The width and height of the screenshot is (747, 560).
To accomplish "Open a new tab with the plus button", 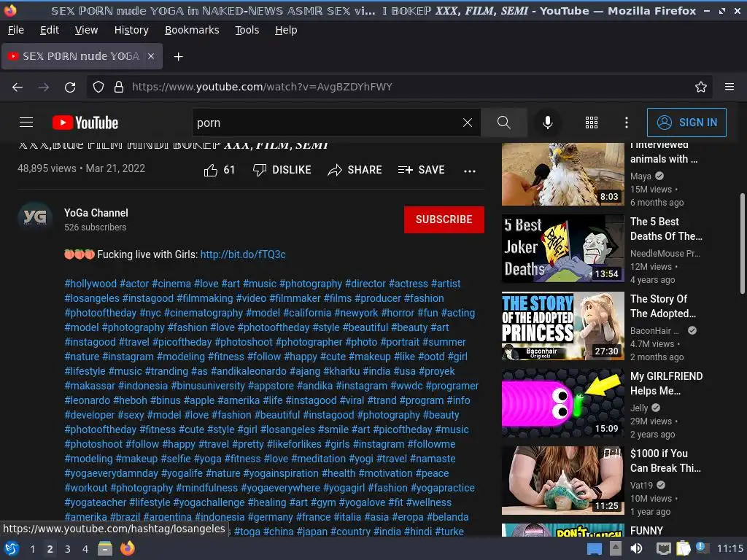I will [178, 57].
